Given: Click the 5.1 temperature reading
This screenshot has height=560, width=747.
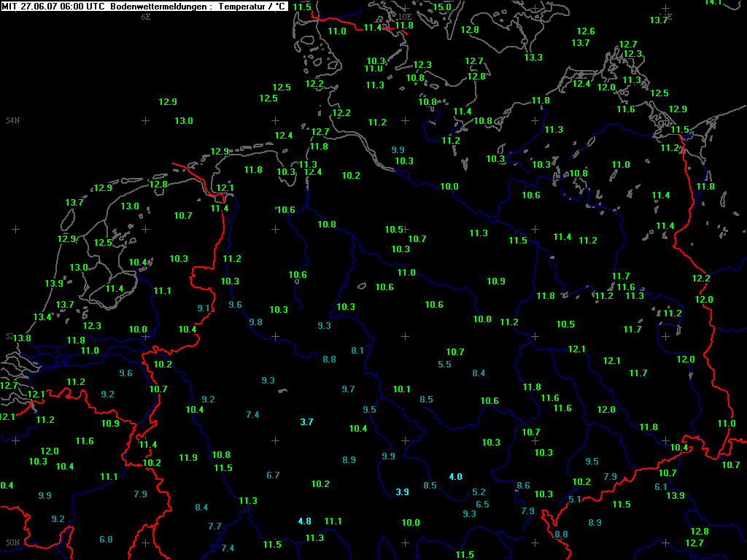Looking at the screenshot, I should tap(575, 499).
